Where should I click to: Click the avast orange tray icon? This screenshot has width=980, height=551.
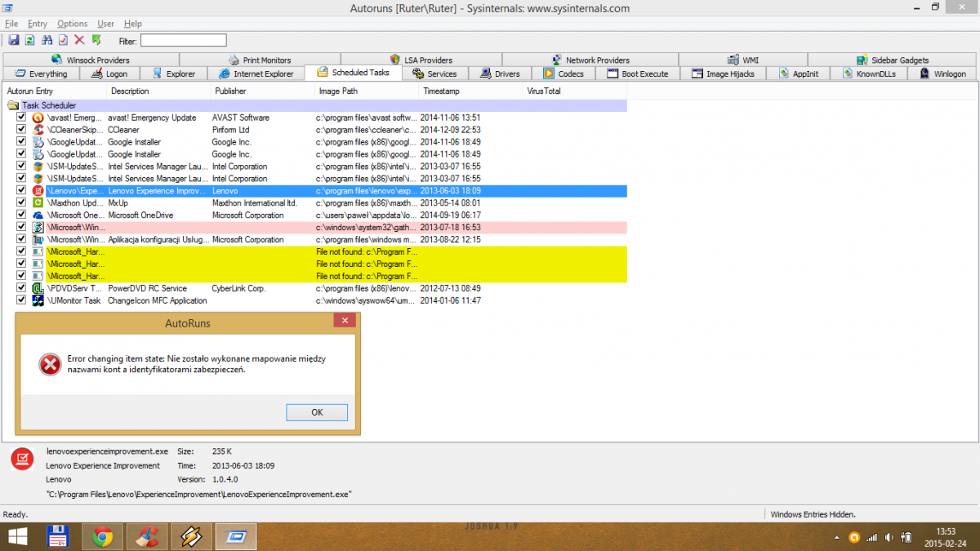pyautogui.click(x=854, y=537)
